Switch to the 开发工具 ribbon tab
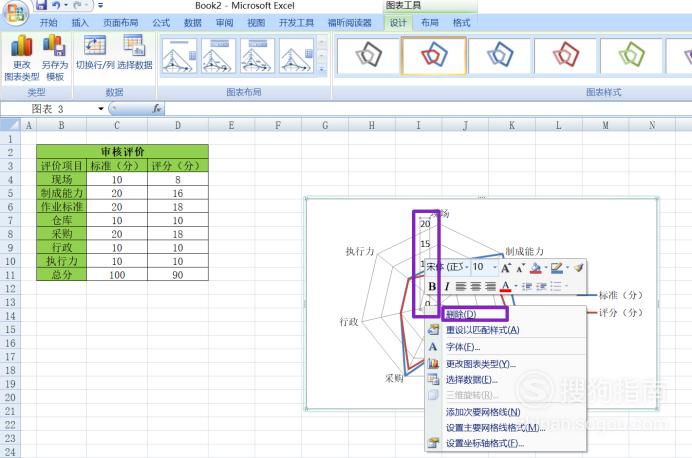 click(x=296, y=23)
